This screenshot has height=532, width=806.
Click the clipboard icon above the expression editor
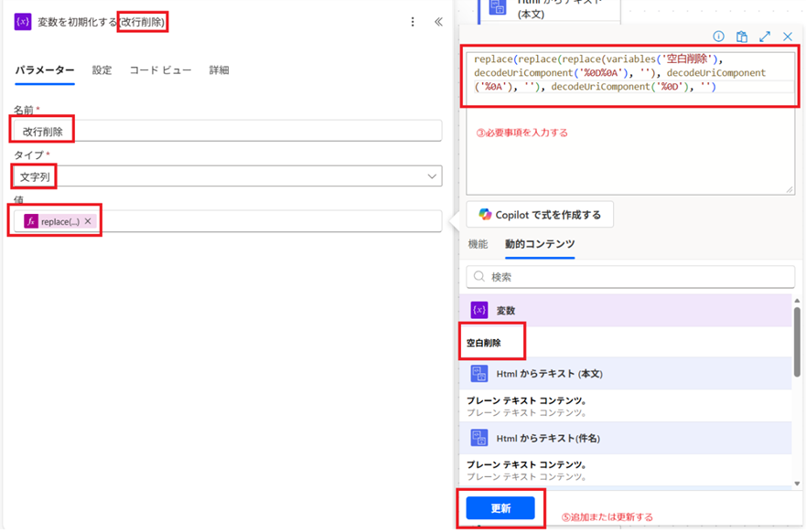coord(742,37)
